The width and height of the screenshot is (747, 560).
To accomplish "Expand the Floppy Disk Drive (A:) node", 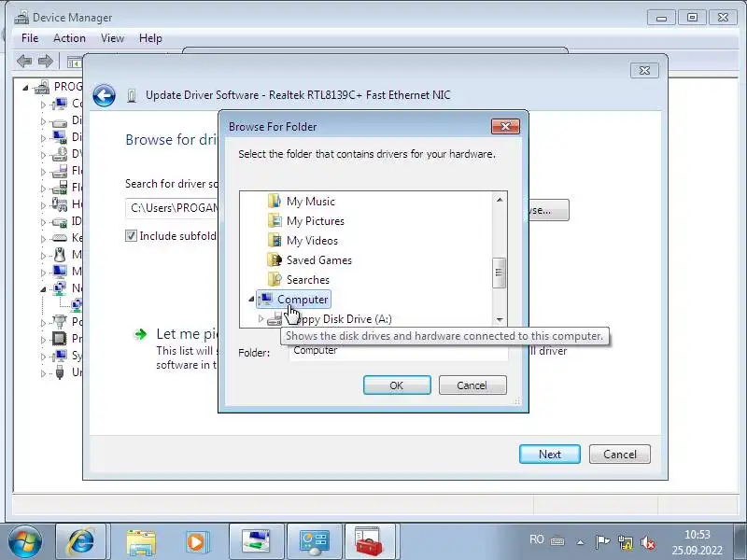I will click(261, 318).
